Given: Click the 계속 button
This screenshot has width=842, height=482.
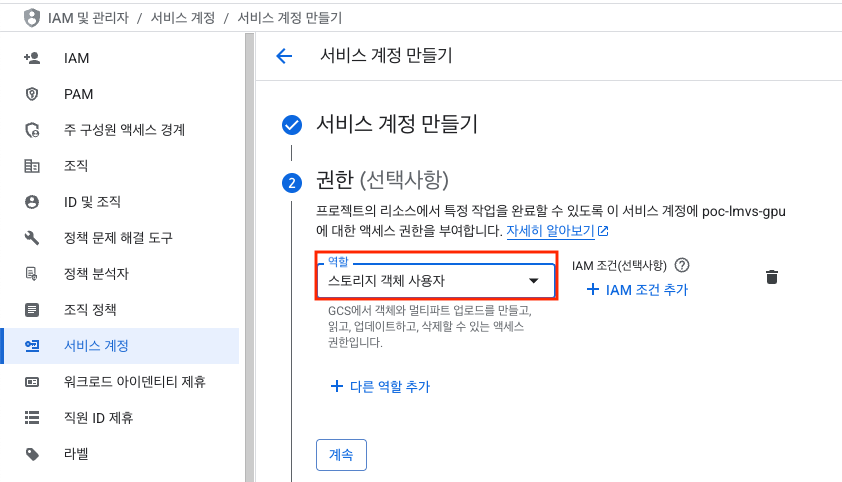Looking at the screenshot, I should point(341,455).
